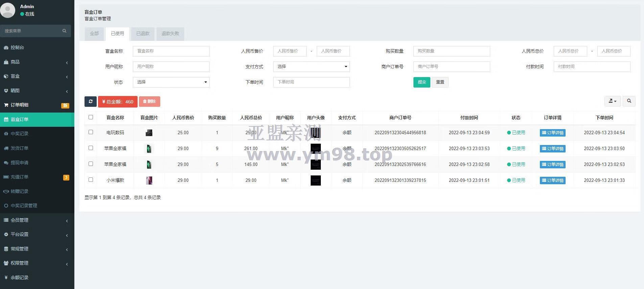Open 中奖记录 sidebar item

pos(37,134)
